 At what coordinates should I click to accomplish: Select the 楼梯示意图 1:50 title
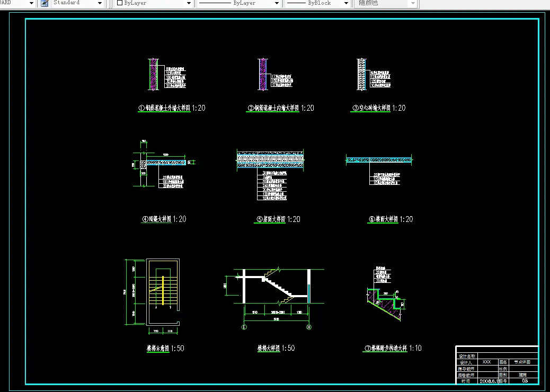(165, 349)
